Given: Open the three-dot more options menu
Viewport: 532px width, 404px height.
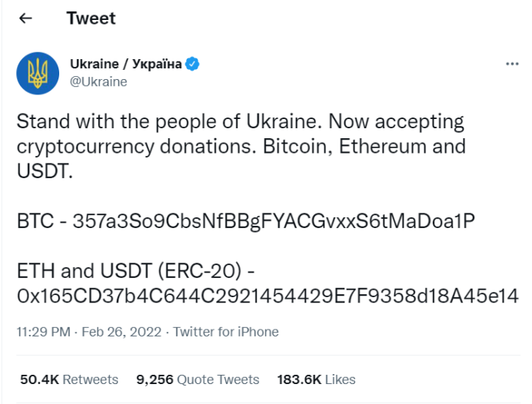Looking at the screenshot, I should point(512,64).
